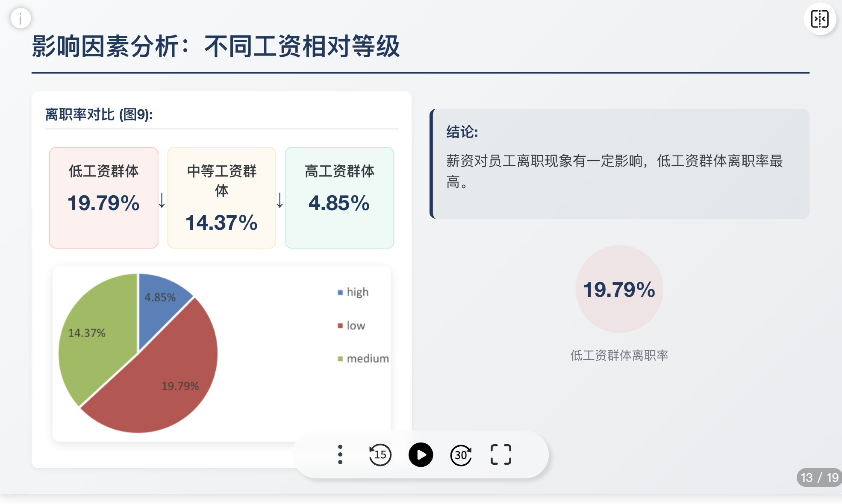Click the green medium legend swatch
Image resolution: width=842 pixels, height=504 pixels.
coord(340,359)
